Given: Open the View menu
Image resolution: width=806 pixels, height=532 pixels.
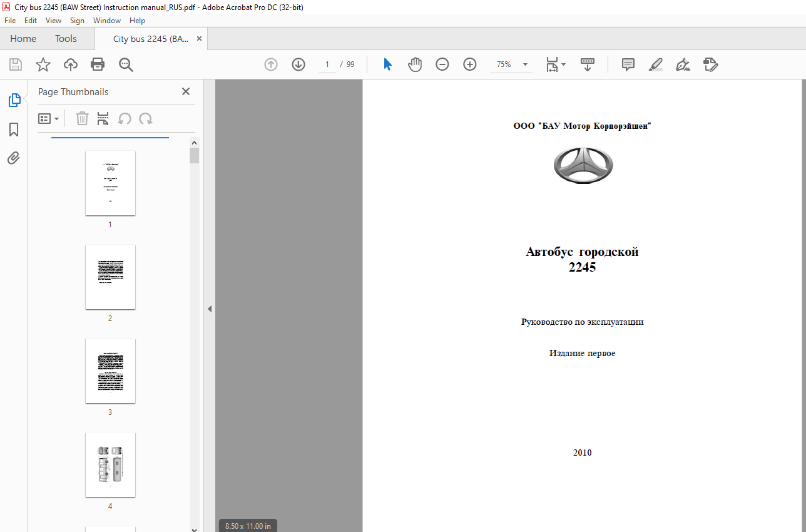Looking at the screenshot, I should [x=53, y=21].
